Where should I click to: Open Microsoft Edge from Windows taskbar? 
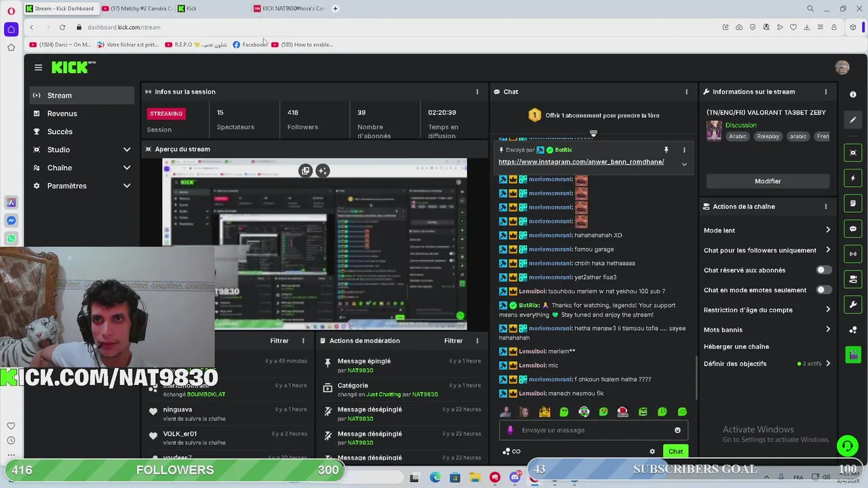(x=435, y=478)
